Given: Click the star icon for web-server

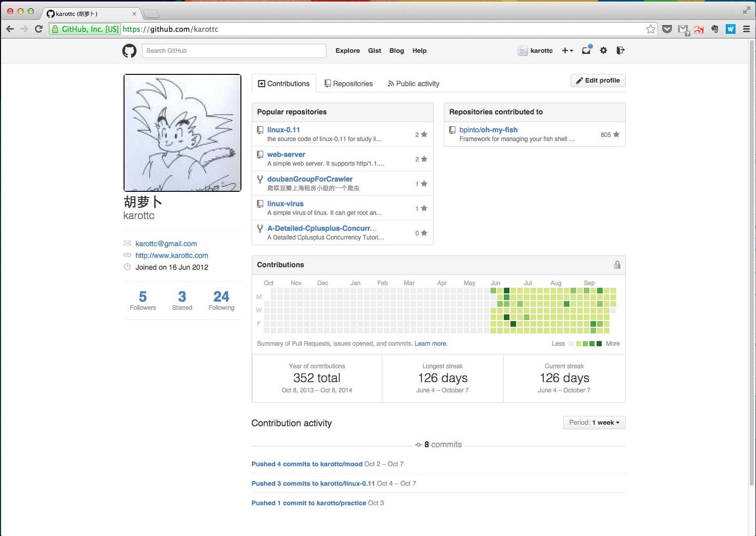Looking at the screenshot, I should [x=424, y=159].
